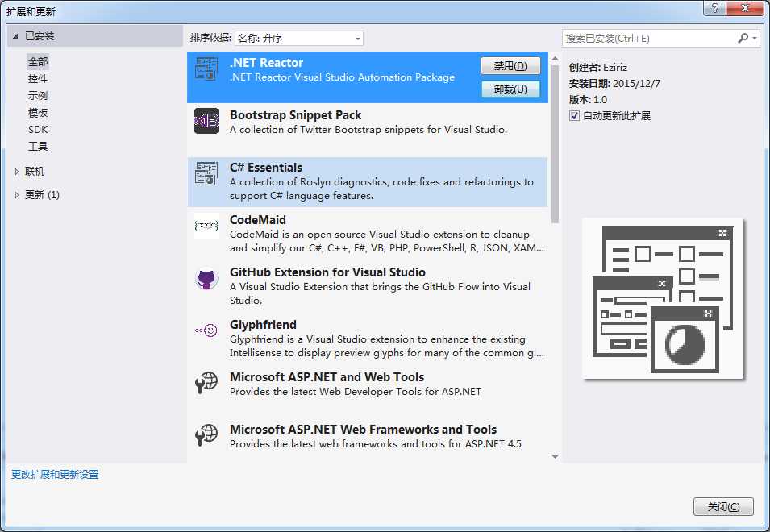770x532 pixels.
Task: Select Microsoft ASP.NET Web Frameworks and Tools title
Action: pos(364,430)
